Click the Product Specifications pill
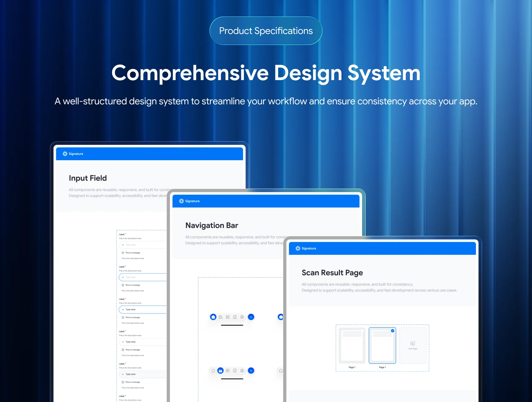The height and width of the screenshot is (402, 532). [x=266, y=31]
